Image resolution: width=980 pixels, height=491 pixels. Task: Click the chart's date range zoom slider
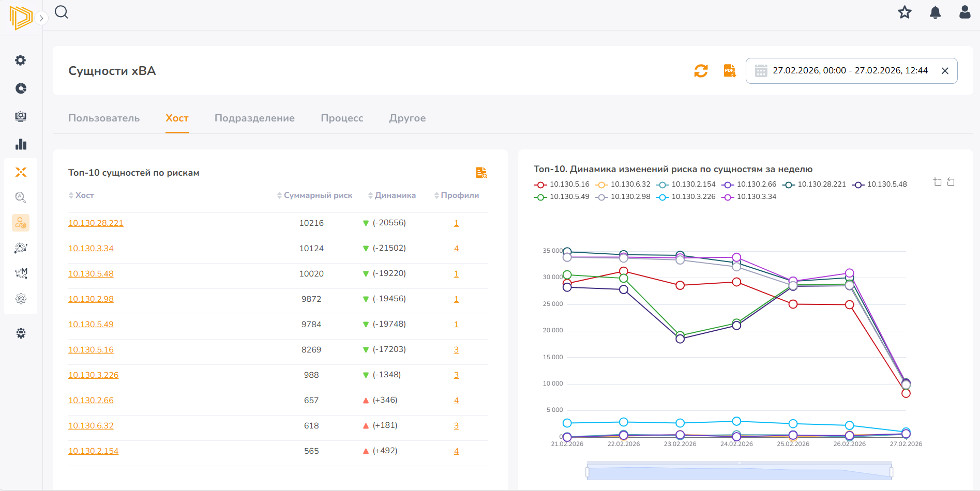[x=740, y=471]
